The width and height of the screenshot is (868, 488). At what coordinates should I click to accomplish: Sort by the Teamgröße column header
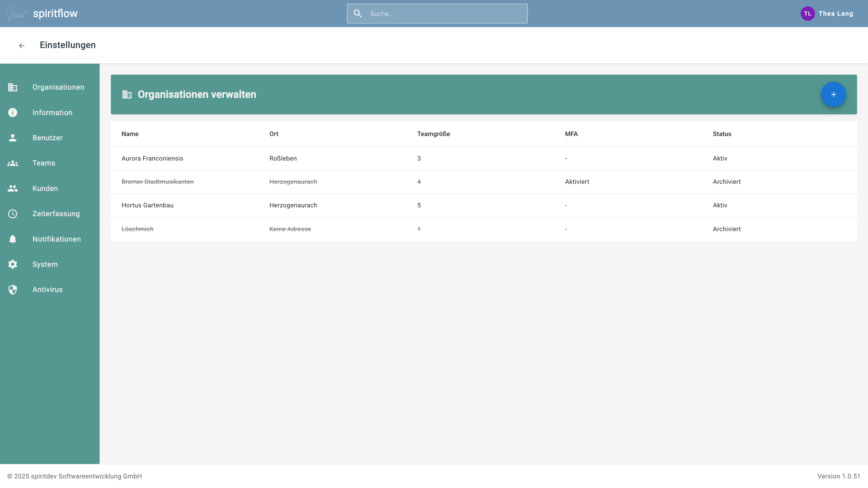click(433, 134)
